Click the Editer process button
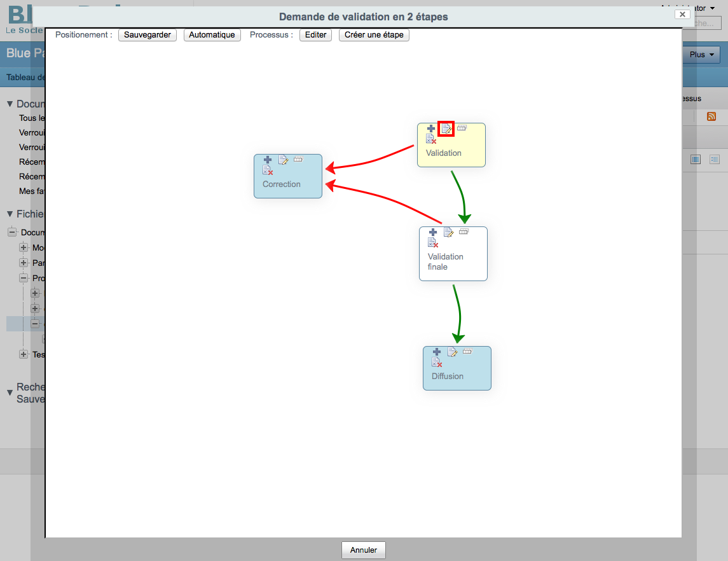The image size is (728, 561). [316, 35]
